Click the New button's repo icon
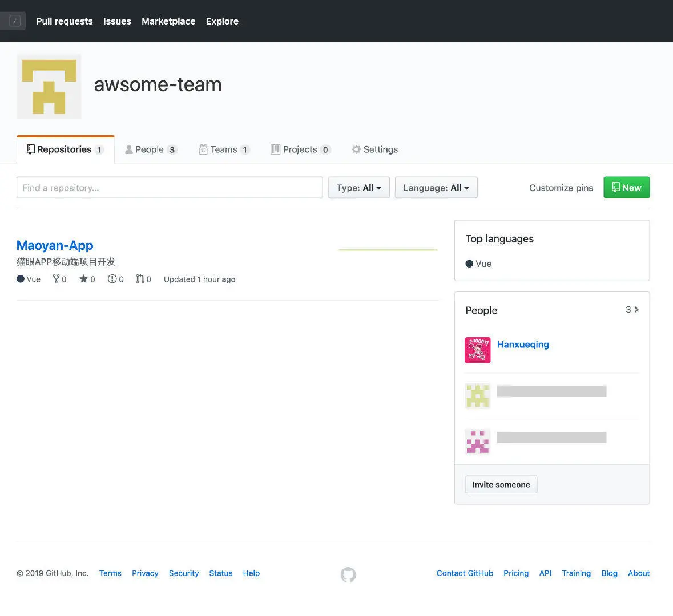The image size is (673, 616). 615,187
